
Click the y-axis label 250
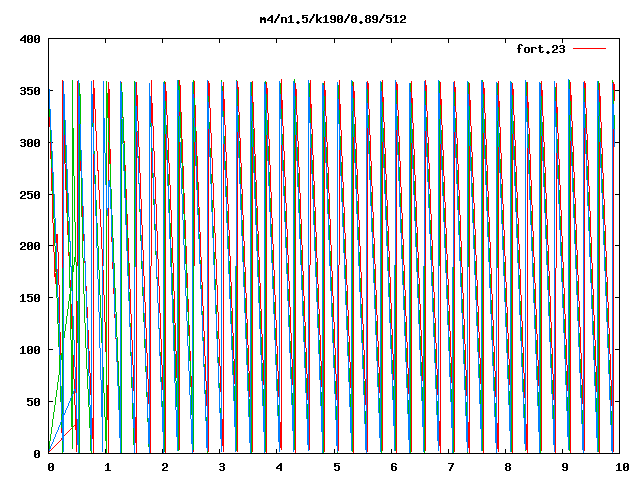pyautogui.click(x=30, y=195)
